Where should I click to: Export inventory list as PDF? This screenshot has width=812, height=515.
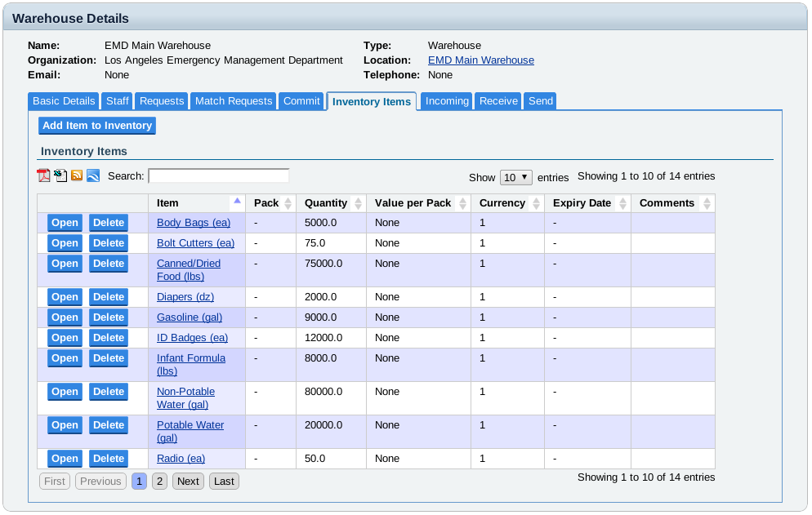click(43, 175)
